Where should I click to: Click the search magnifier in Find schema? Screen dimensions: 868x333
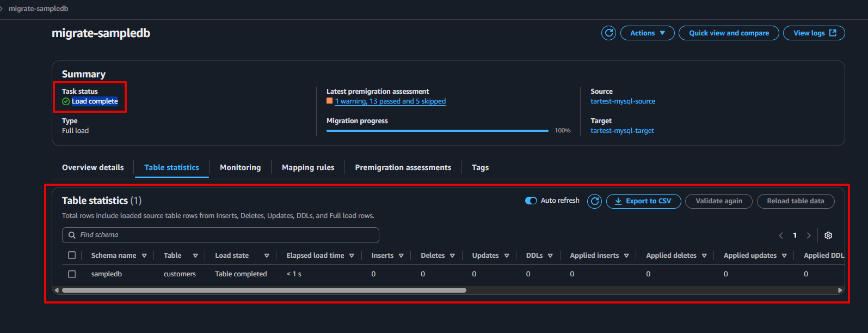pyautogui.click(x=72, y=235)
